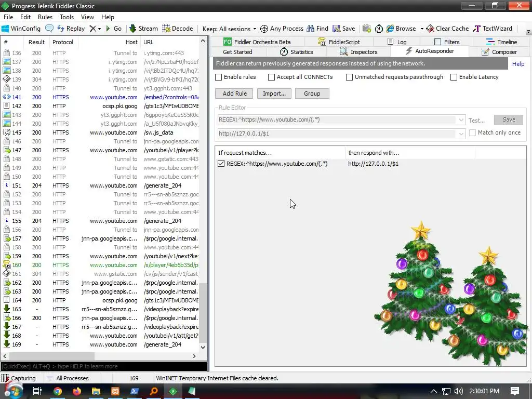532x399 pixels.
Task: Open Firefox from the taskbar
Action: pyautogui.click(x=77, y=391)
